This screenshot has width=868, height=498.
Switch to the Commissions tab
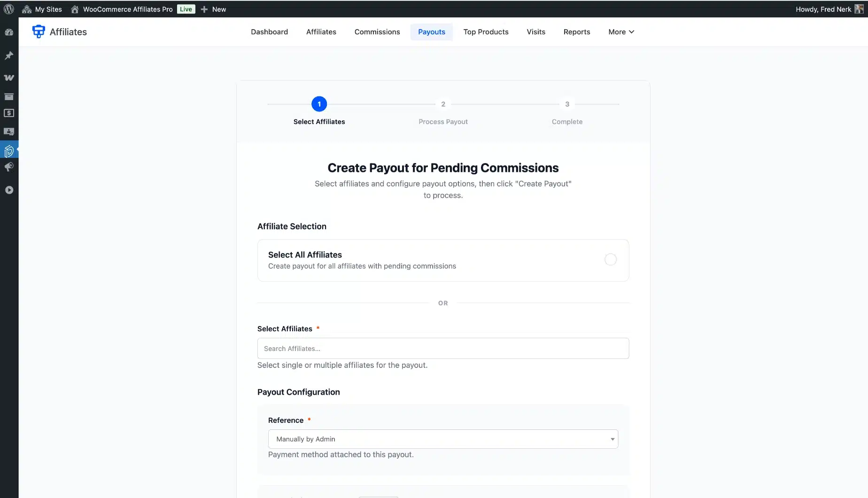377,32
